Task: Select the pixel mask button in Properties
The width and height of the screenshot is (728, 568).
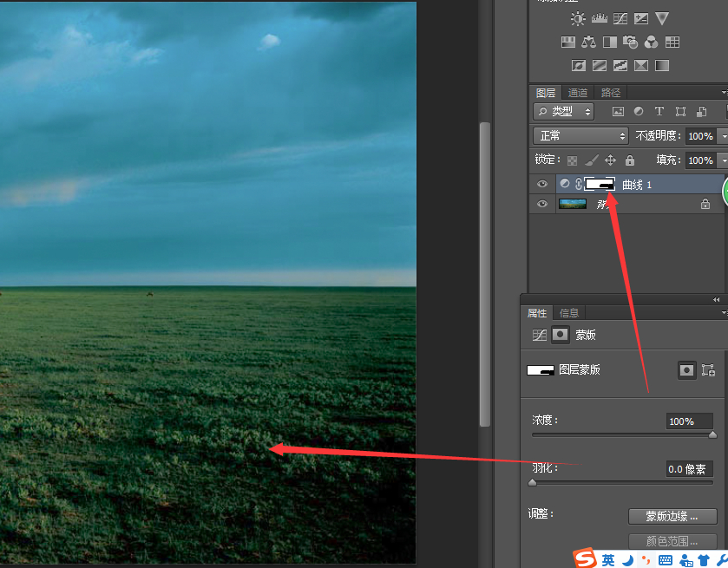Action: (x=686, y=370)
